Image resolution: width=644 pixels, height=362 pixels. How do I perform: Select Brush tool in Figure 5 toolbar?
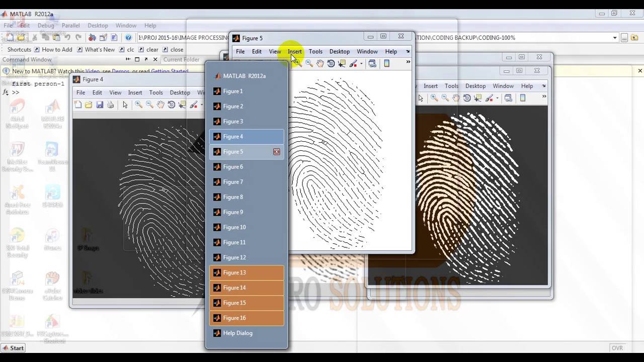tap(353, 63)
